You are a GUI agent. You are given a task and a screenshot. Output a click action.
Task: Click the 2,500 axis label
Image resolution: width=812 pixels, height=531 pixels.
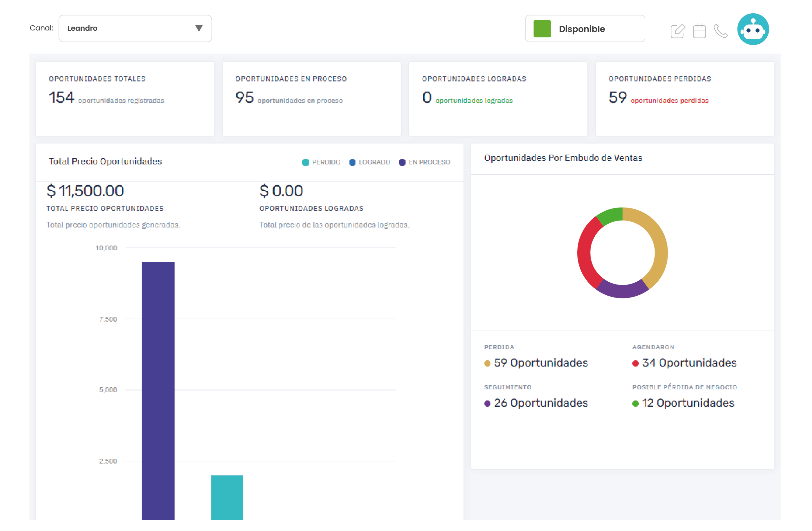108,461
